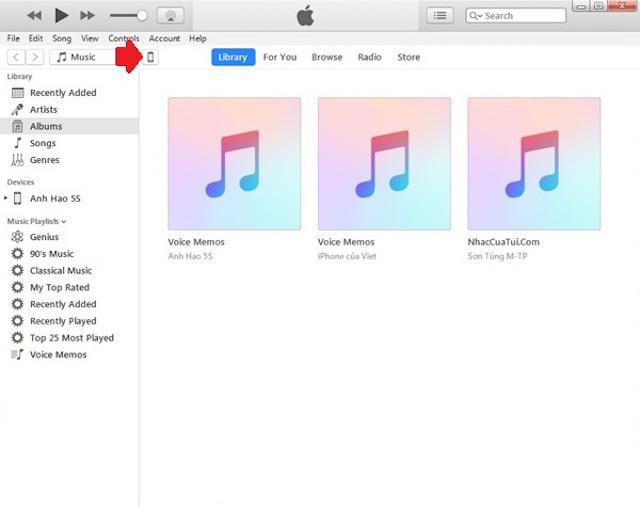Expand the Anh Hao 5S device
The height and width of the screenshot is (507, 640).
pyautogui.click(x=7, y=198)
